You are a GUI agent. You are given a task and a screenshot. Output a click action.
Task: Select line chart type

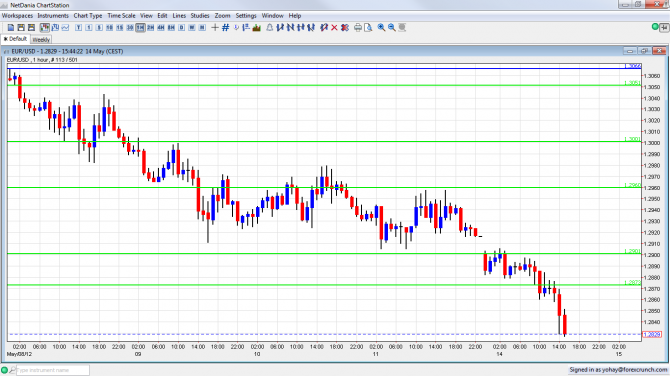[65, 27]
